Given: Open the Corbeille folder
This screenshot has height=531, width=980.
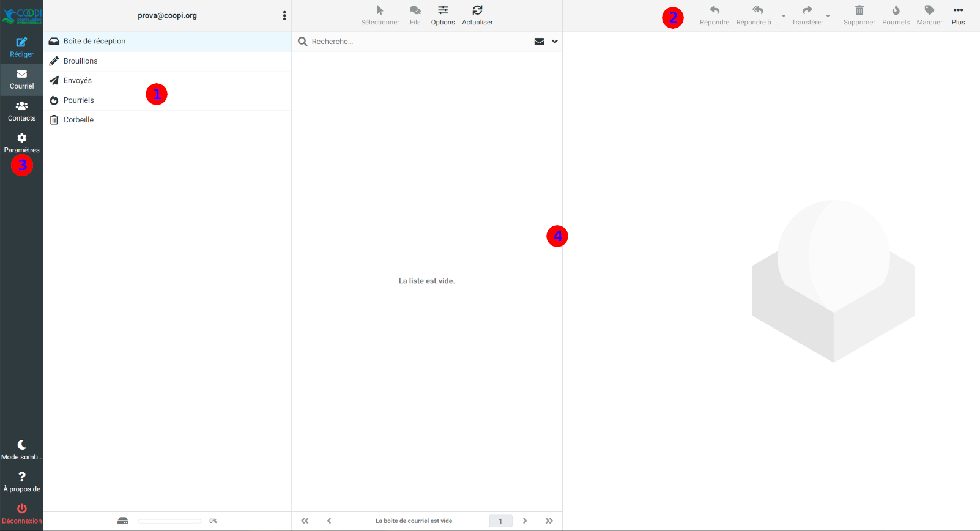Looking at the screenshot, I should [78, 120].
